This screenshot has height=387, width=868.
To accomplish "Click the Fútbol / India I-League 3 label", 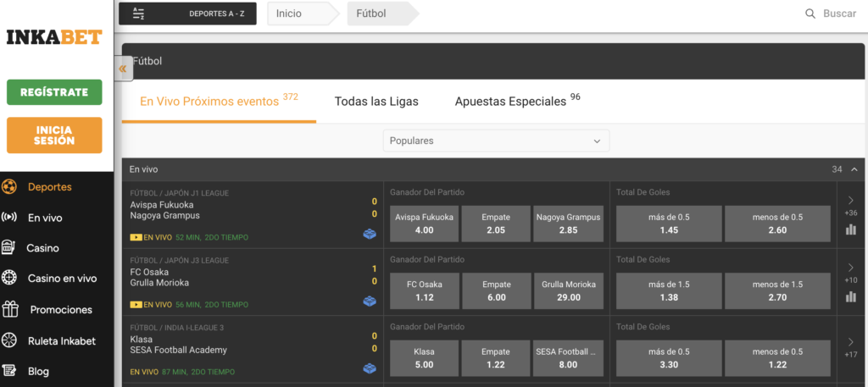I will tap(176, 328).
